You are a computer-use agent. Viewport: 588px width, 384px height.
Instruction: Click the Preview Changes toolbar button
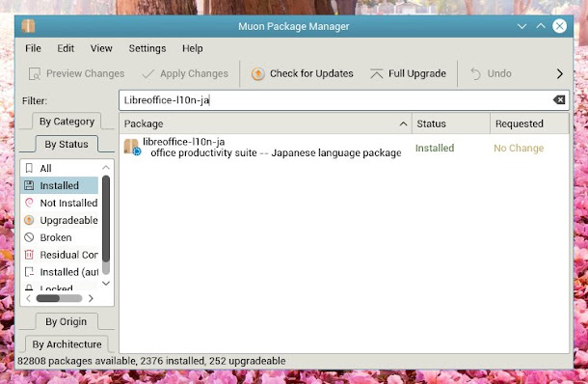click(x=77, y=73)
